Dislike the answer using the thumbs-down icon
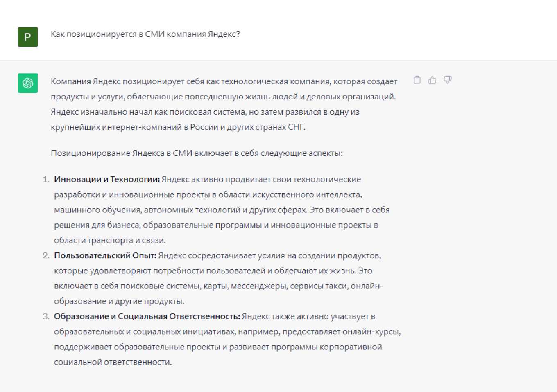557x392 pixels. pos(448,80)
